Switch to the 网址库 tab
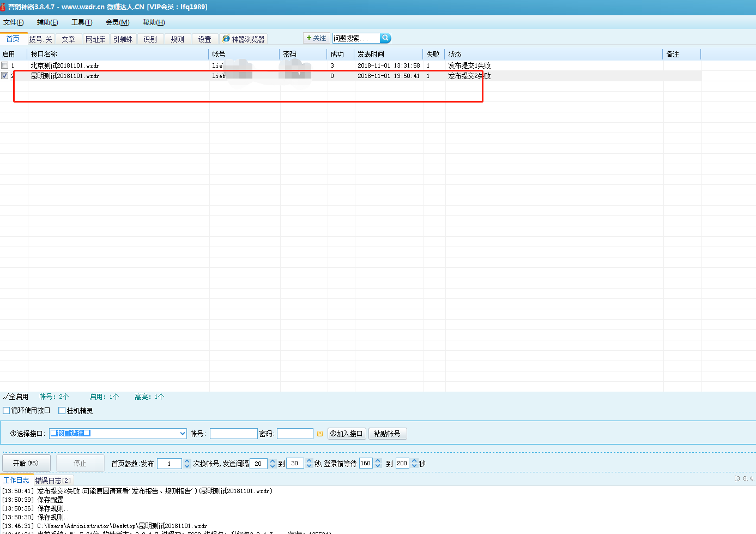 click(x=95, y=39)
